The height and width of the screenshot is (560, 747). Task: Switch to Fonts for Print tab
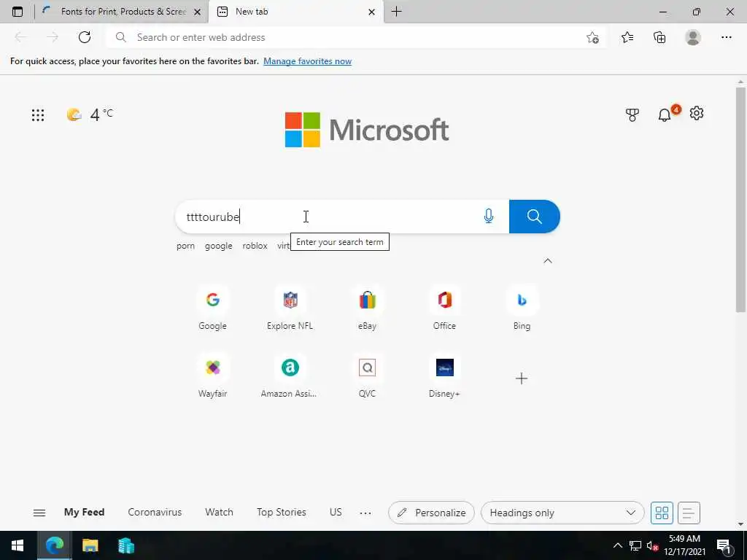pos(122,12)
